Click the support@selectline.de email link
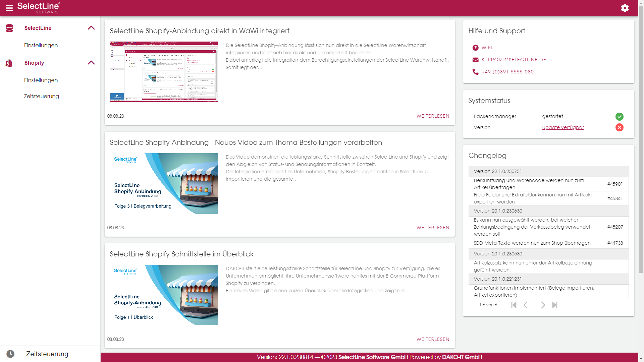644x362 pixels. (514, 60)
